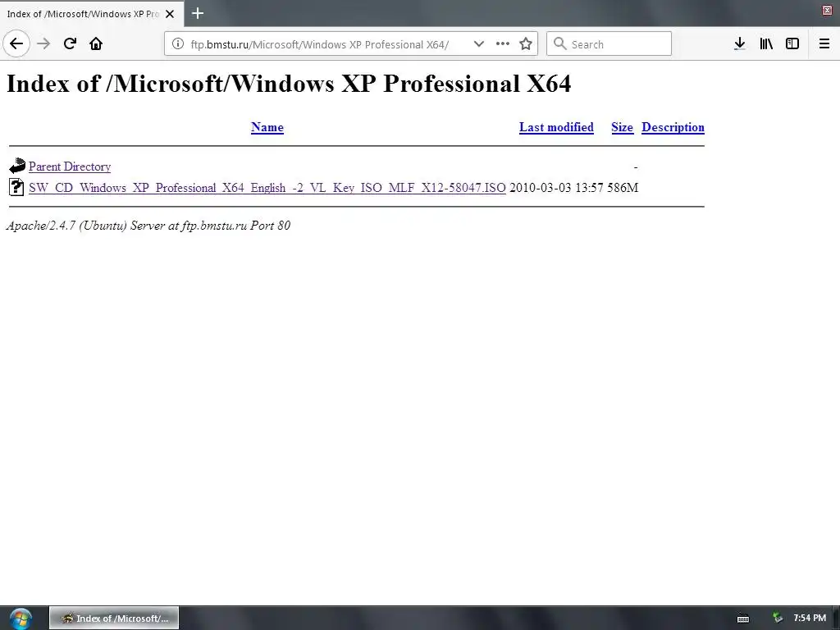Open the Firefox home page
Image resolution: width=840 pixels, height=630 pixels.
(96, 44)
